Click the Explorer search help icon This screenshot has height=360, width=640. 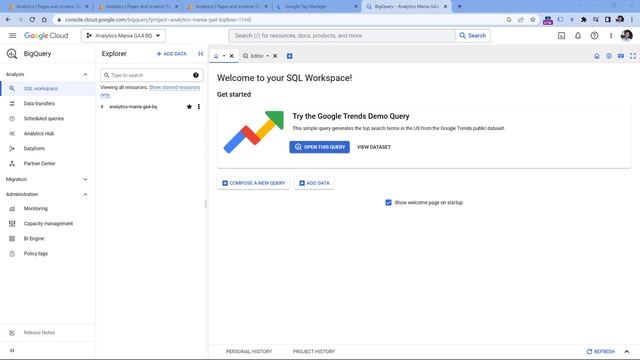click(196, 75)
